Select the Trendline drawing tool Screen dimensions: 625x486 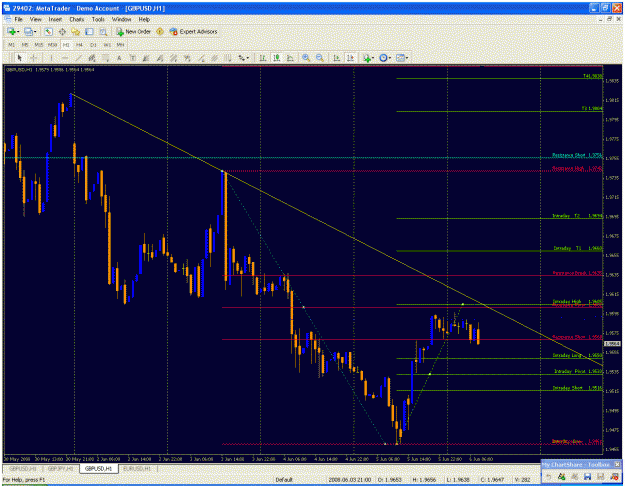[x=78, y=58]
